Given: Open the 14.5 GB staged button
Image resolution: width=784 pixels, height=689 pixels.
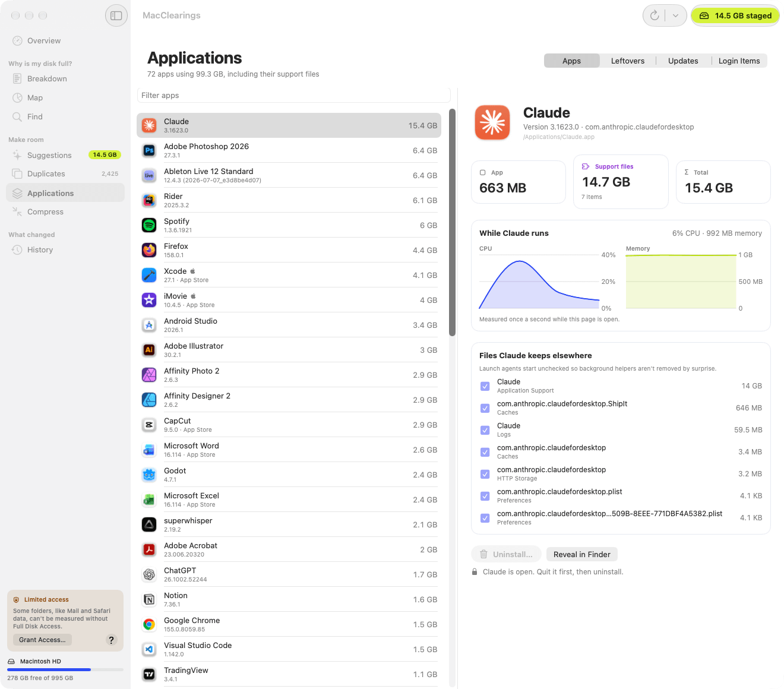Looking at the screenshot, I should tap(735, 15).
